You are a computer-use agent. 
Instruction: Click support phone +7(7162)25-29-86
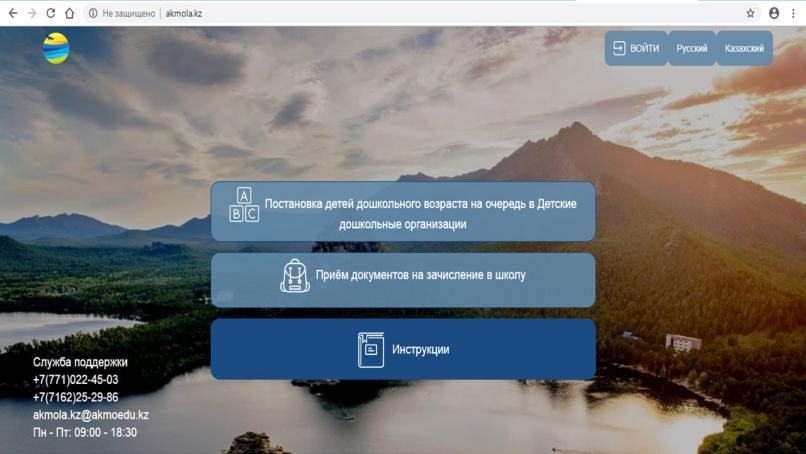76,397
